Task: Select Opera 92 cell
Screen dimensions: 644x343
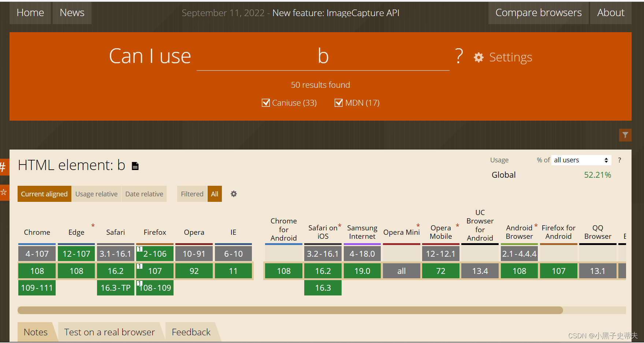Action: [x=194, y=271]
